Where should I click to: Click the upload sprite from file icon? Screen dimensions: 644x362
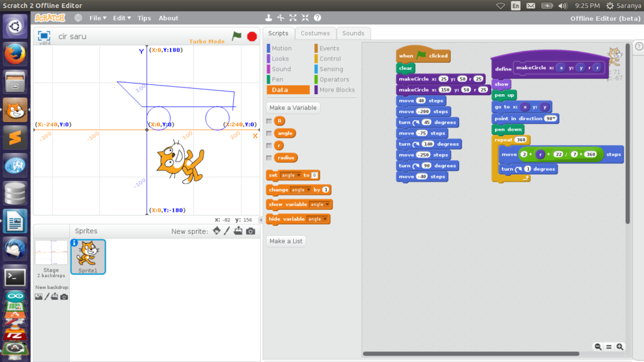point(238,231)
